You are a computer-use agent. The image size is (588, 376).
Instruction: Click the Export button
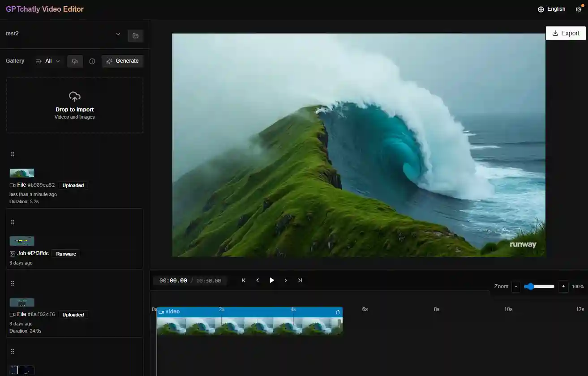coord(566,33)
